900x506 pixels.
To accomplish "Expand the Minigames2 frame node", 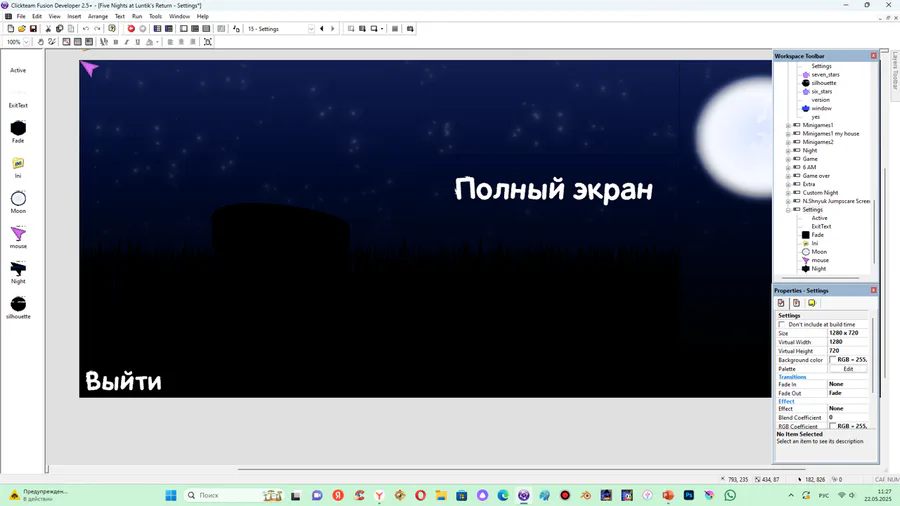I will 788,142.
